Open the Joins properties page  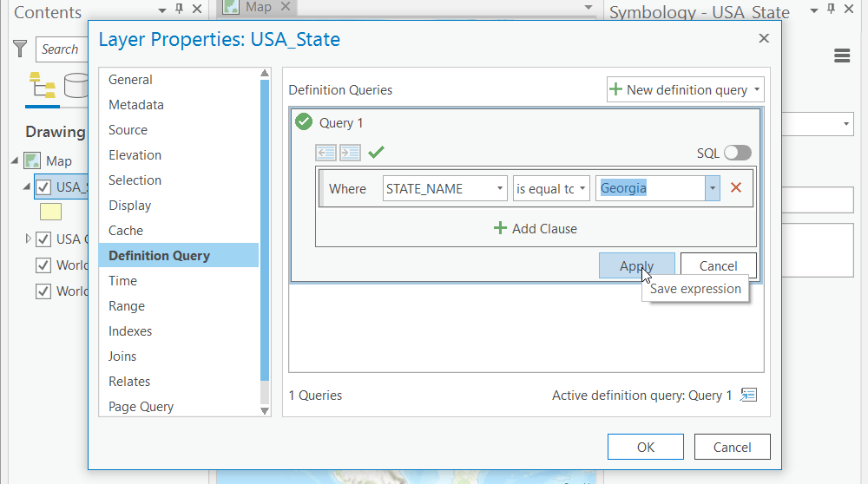click(122, 356)
